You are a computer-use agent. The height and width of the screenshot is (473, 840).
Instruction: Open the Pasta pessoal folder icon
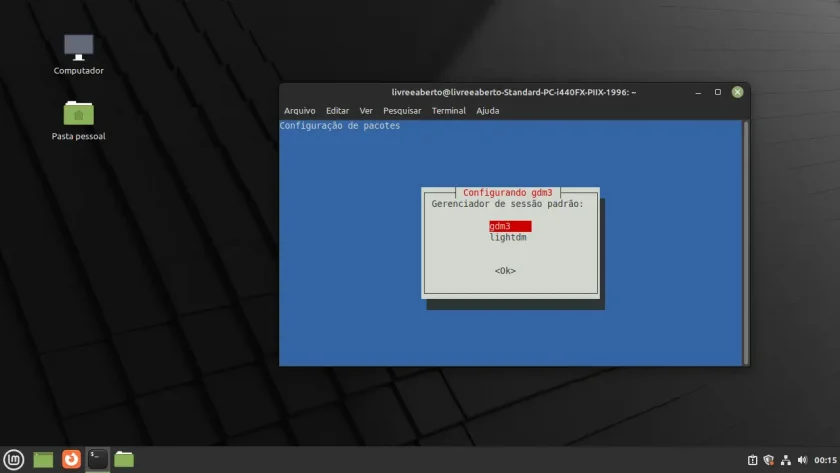click(79, 121)
